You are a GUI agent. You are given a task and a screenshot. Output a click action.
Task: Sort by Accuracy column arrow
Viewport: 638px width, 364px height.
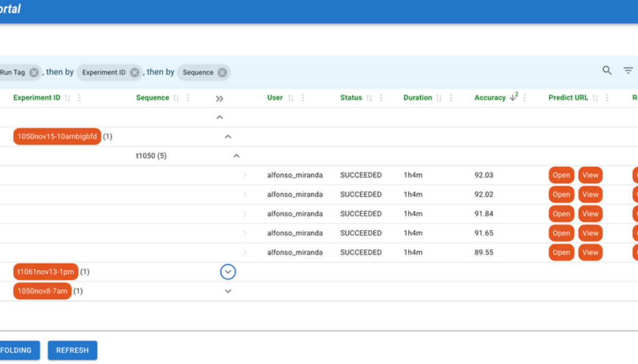513,98
